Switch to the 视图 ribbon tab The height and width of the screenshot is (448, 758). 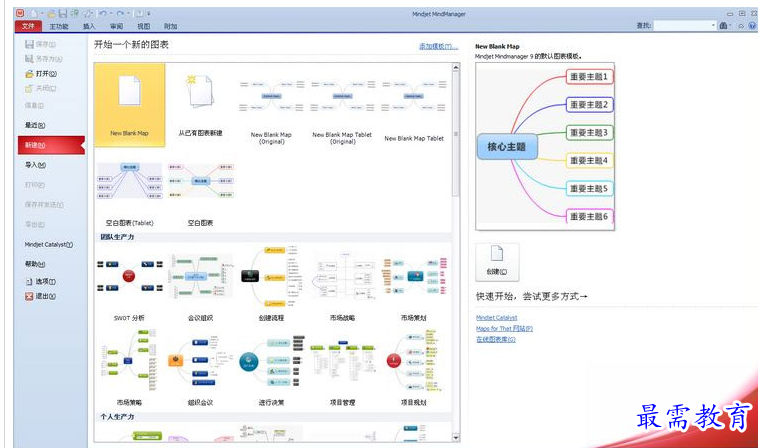point(144,27)
